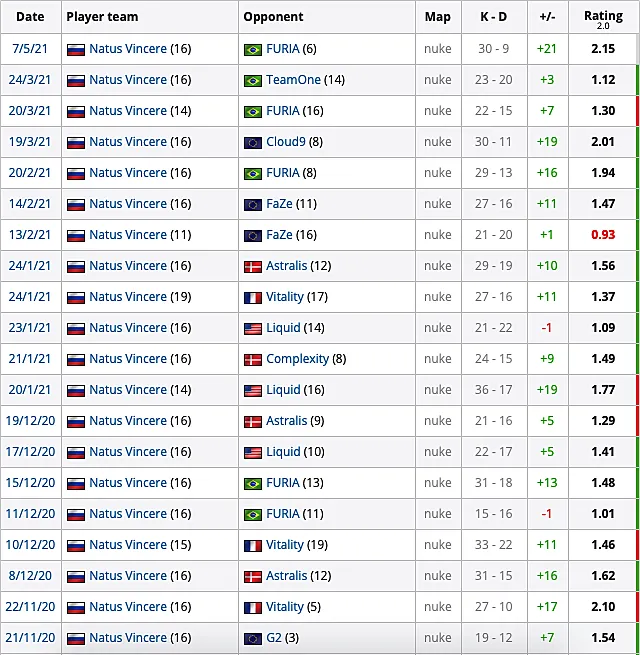This screenshot has width=640, height=655.
Task: Click the Russia flag in the 23/1/21 row
Action: tap(76, 329)
